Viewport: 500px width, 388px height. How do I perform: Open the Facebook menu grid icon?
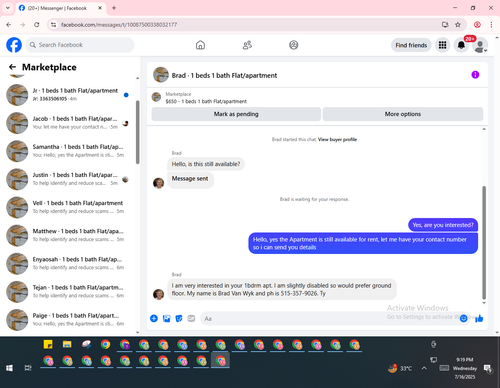click(x=442, y=45)
